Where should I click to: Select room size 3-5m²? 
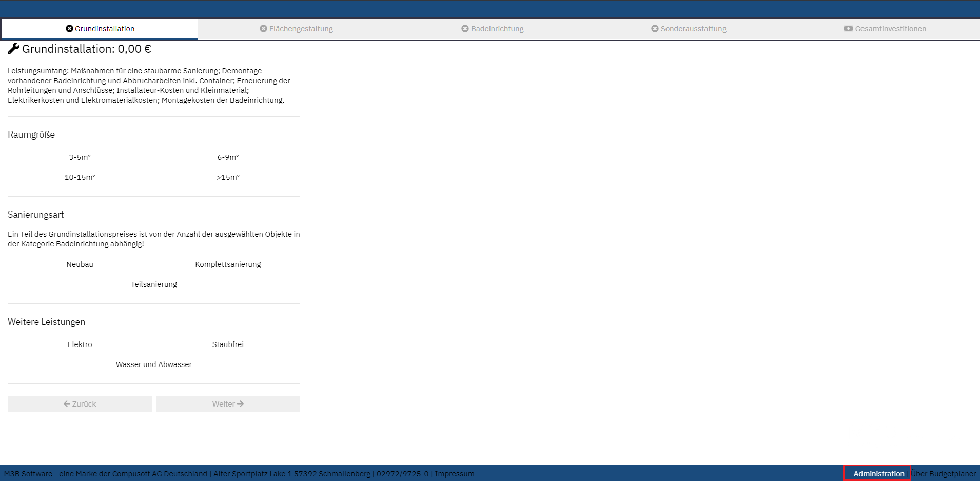pyautogui.click(x=80, y=157)
